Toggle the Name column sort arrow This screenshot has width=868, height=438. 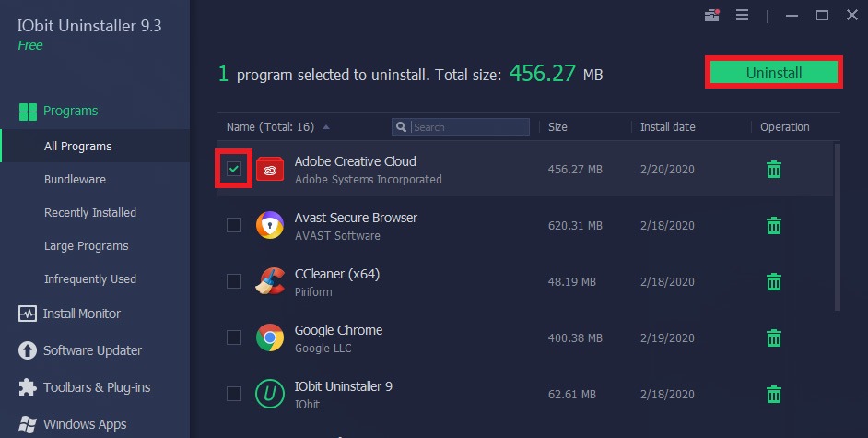326,127
